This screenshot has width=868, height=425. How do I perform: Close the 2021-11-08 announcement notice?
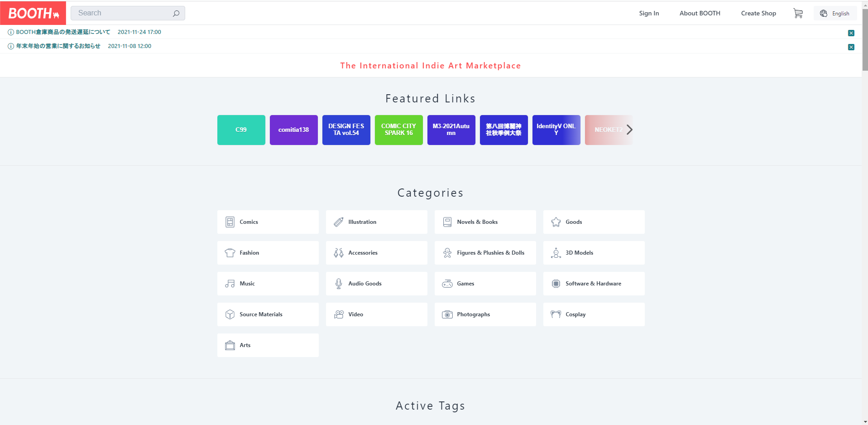pyautogui.click(x=851, y=47)
